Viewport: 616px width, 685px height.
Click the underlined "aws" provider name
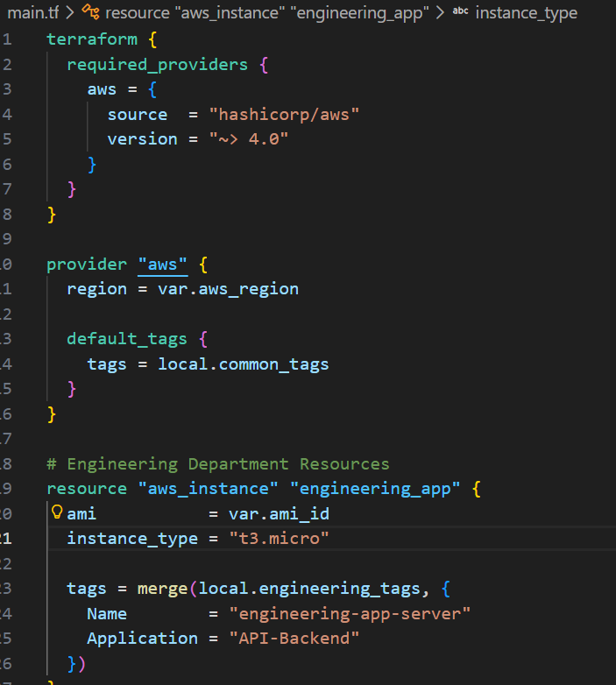(x=162, y=265)
